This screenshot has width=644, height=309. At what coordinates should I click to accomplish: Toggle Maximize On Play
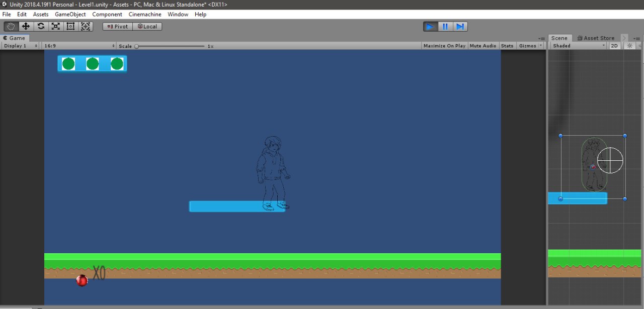(444, 46)
